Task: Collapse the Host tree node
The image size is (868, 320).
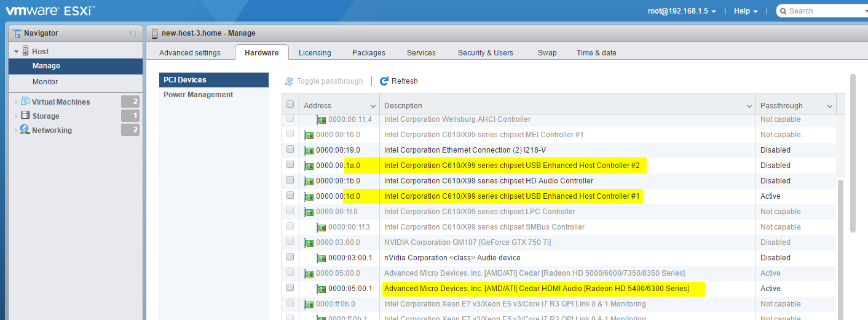Action: click(x=16, y=52)
